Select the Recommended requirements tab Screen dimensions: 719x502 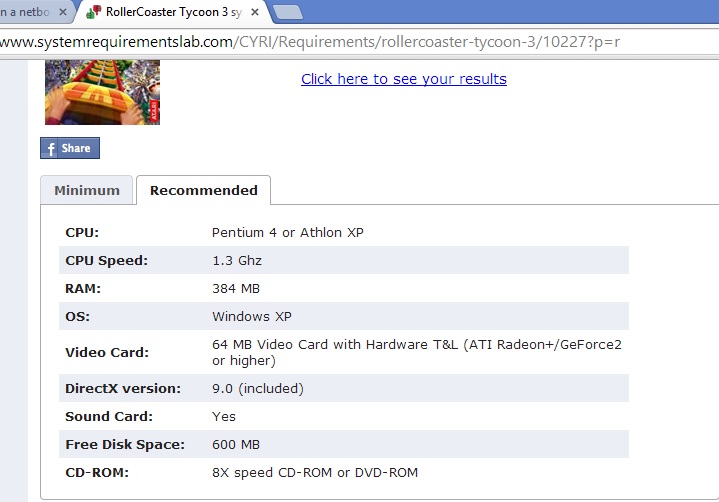[204, 190]
